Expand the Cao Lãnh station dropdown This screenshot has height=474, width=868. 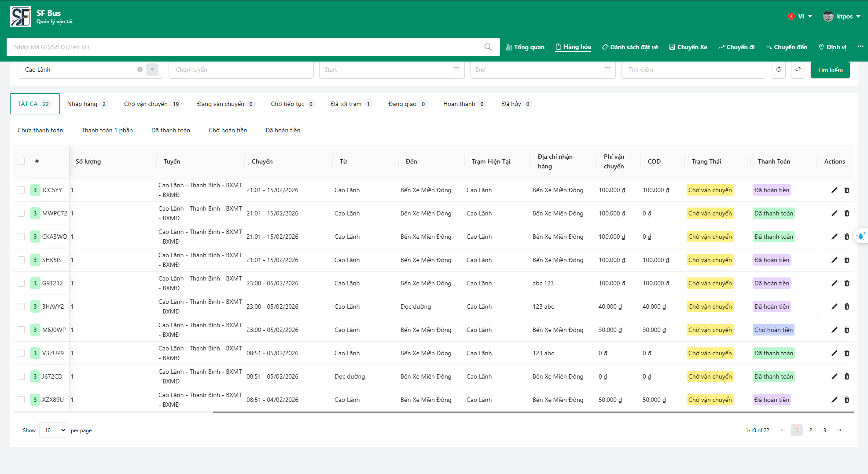tap(152, 69)
